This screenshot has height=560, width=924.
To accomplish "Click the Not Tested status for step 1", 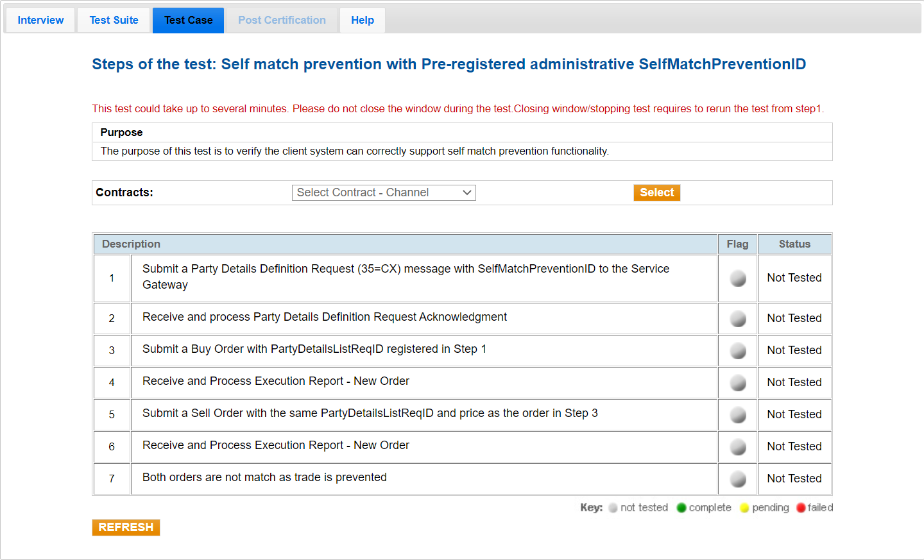I will click(794, 278).
